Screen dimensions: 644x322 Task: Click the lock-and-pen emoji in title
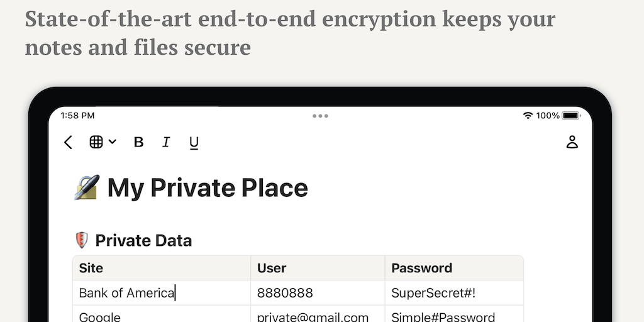coord(87,187)
